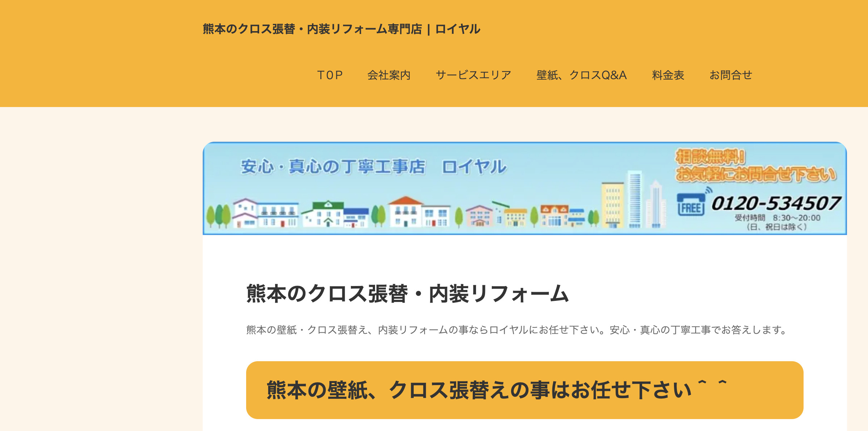The width and height of the screenshot is (868, 431).
Task: Go to the 会社案内 page
Action: pyautogui.click(x=389, y=75)
